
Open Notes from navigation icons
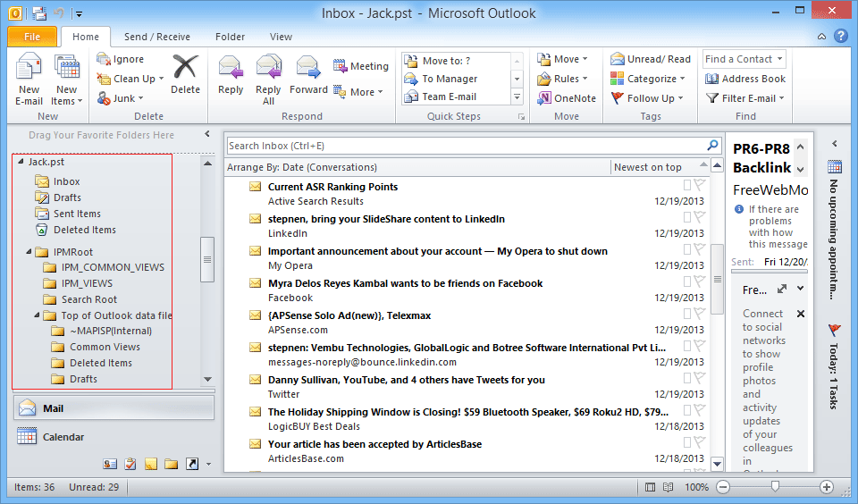point(151,464)
